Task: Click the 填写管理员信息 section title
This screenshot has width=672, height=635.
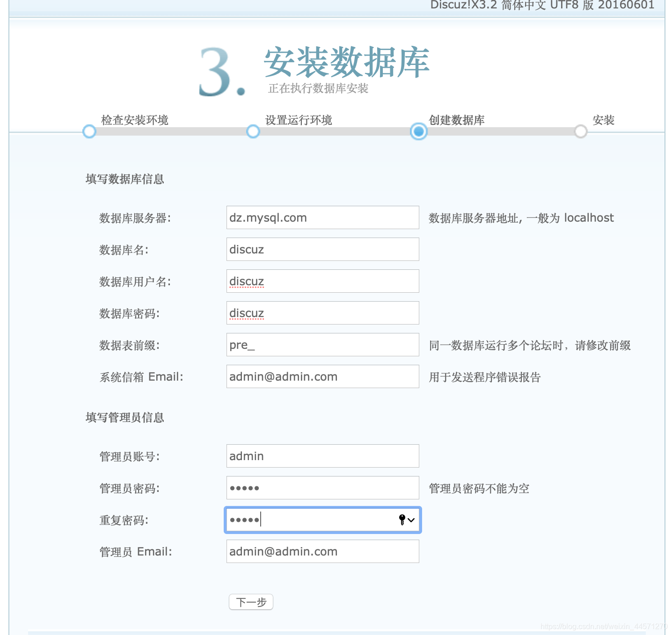Action: [125, 418]
